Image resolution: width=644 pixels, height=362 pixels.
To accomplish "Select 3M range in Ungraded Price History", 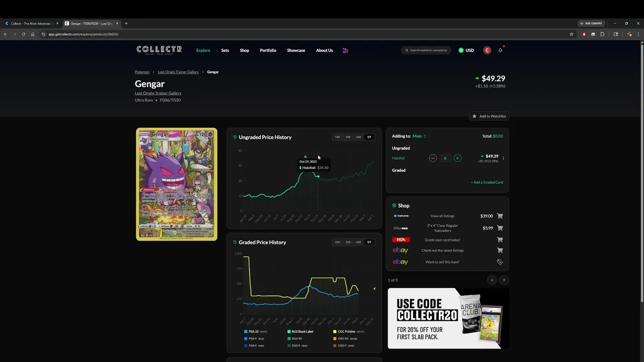I will pyautogui.click(x=348, y=137).
